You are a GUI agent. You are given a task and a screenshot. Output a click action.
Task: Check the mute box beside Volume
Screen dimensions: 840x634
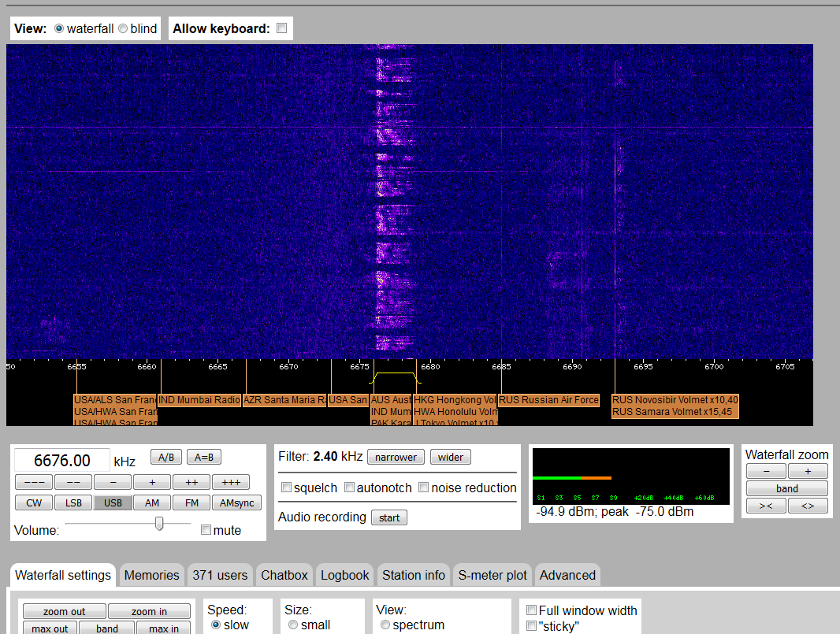[x=206, y=530]
